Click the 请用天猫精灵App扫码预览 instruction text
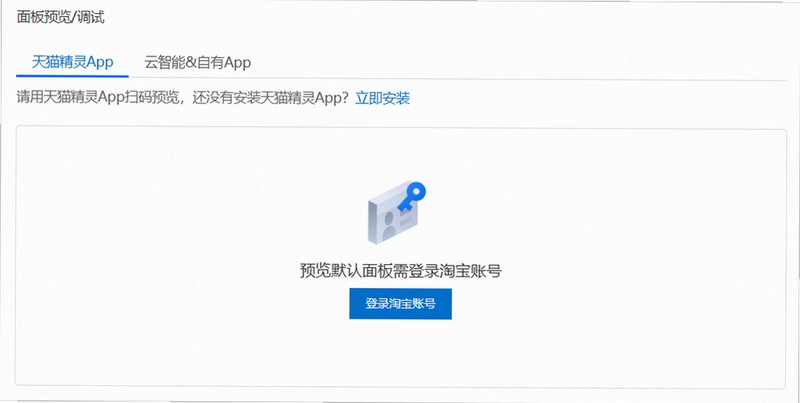800x403 pixels. [x=98, y=98]
